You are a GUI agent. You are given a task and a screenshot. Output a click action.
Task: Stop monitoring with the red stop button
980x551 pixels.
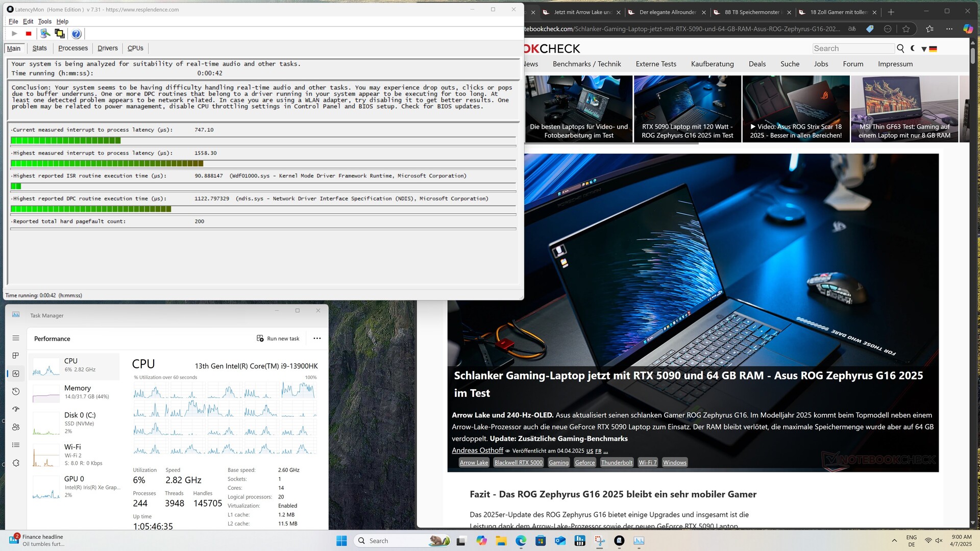tap(29, 34)
